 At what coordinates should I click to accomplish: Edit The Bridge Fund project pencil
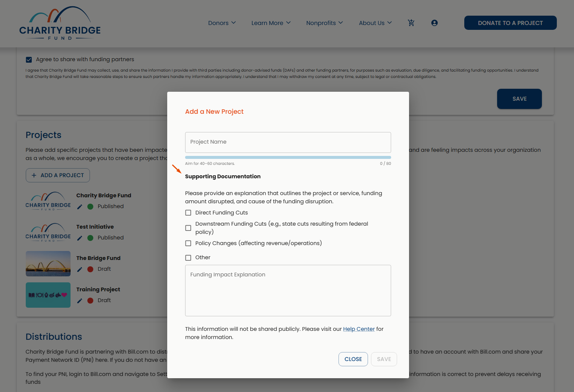pyautogui.click(x=79, y=269)
